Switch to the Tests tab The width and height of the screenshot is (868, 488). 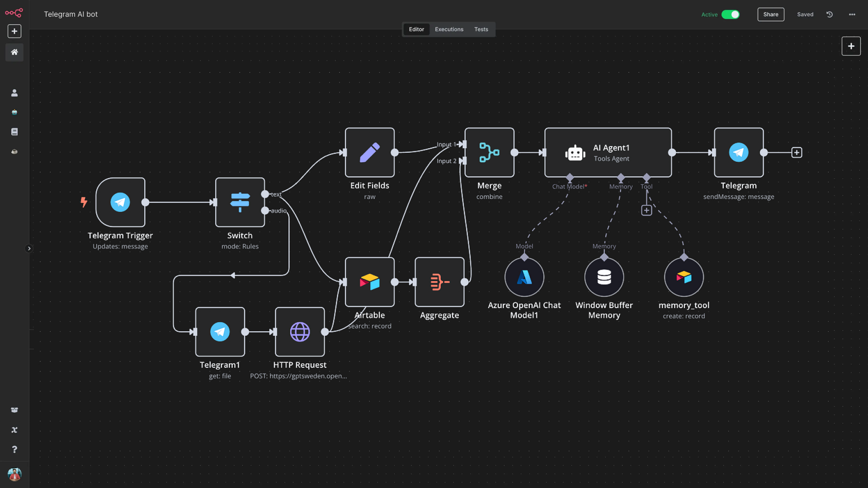481,29
